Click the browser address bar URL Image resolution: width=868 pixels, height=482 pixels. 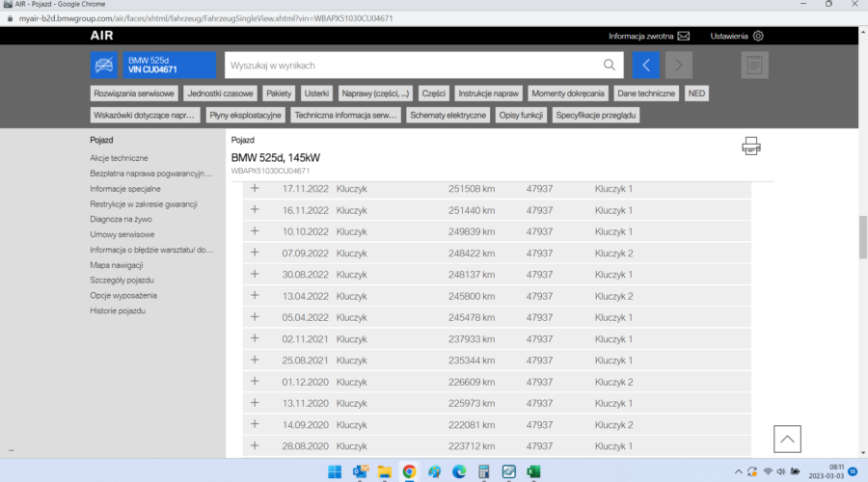pos(206,18)
